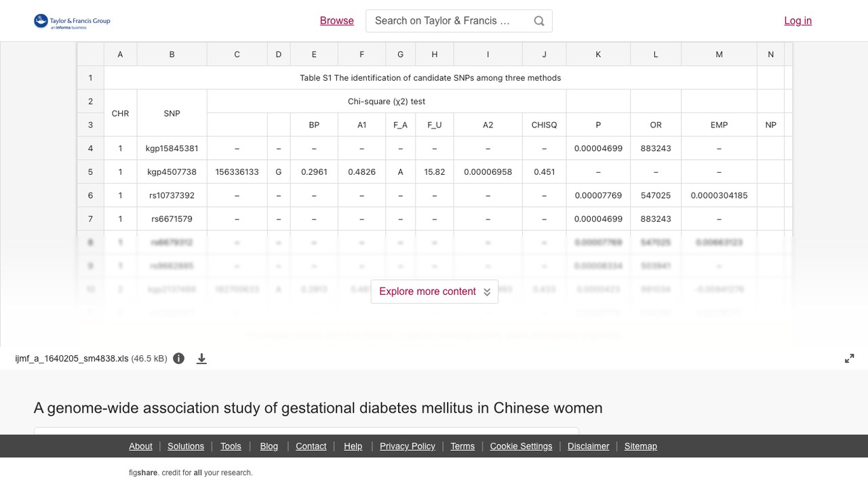Image resolution: width=868 pixels, height=488 pixels.
Task: Click the CHISQ header cell
Action: click(545, 125)
